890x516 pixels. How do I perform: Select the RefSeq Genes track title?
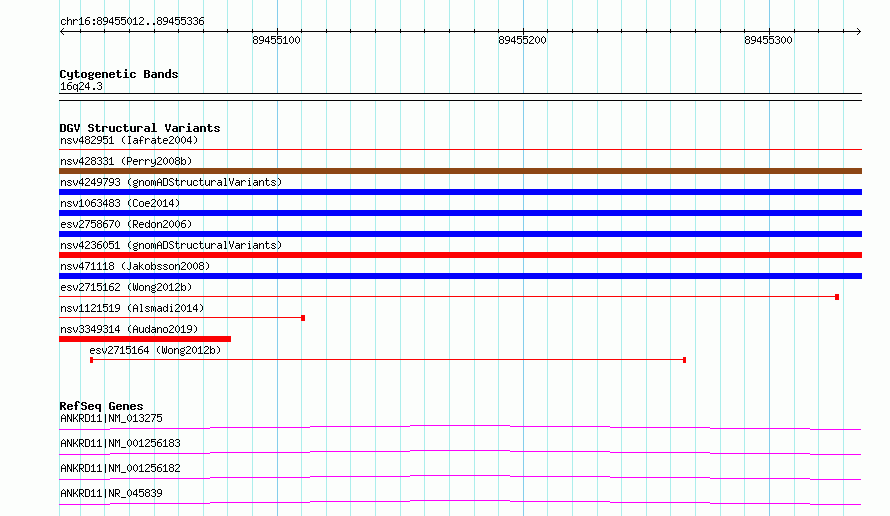[101, 406]
